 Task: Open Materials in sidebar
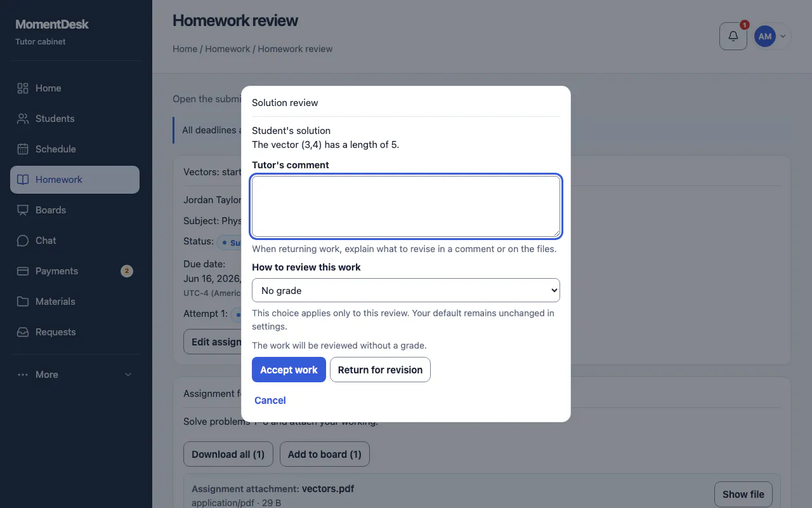[75, 302]
